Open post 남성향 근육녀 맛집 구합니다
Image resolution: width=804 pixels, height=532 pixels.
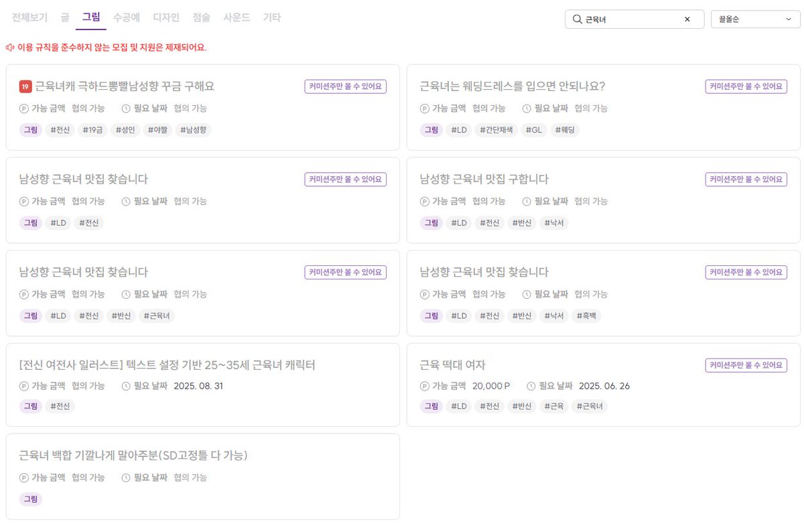484,179
